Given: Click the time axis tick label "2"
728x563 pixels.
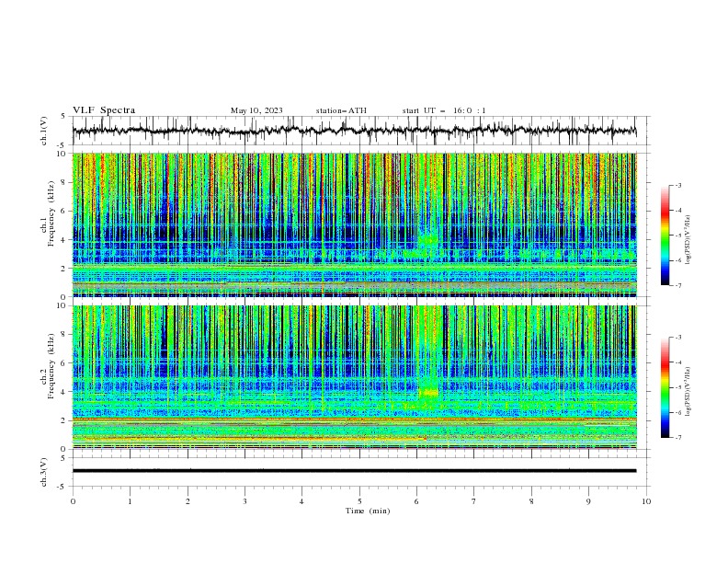Looking at the screenshot, I should tap(188, 501).
